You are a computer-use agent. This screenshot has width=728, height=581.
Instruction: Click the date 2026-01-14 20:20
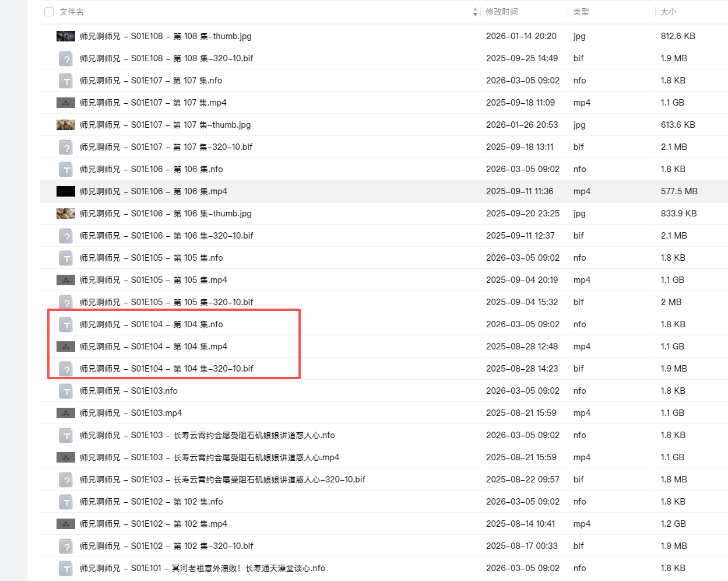point(521,36)
